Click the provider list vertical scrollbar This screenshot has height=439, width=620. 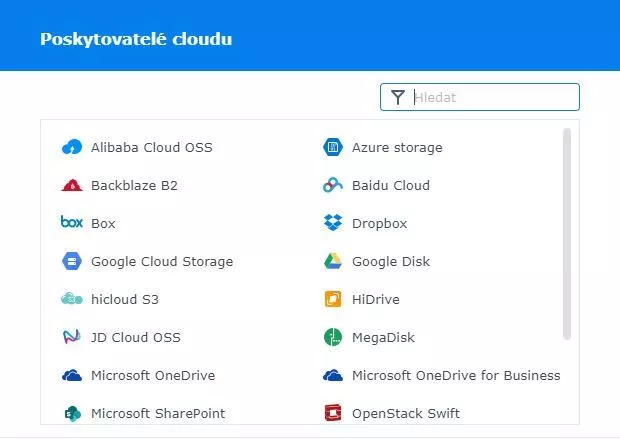point(567,234)
